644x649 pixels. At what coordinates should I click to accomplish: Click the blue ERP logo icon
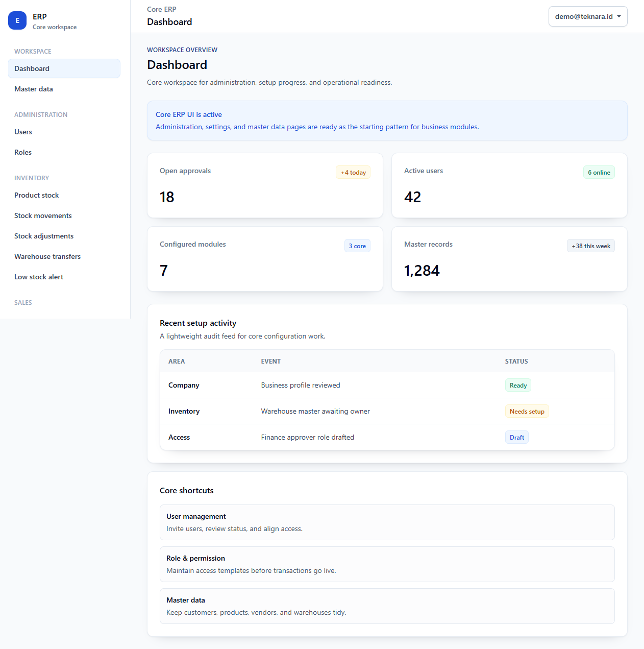[17, 20]
